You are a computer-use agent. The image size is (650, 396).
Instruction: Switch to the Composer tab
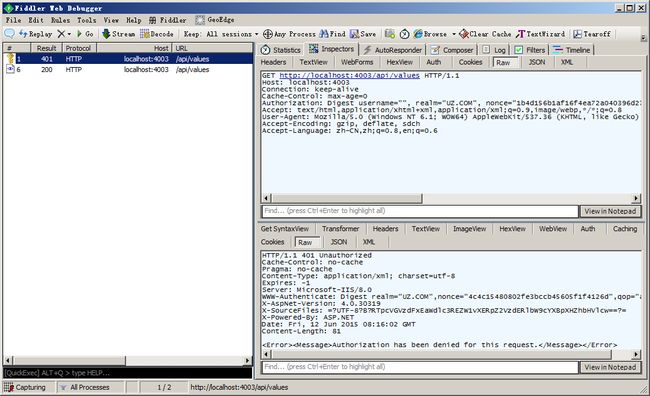coord(452,50)
